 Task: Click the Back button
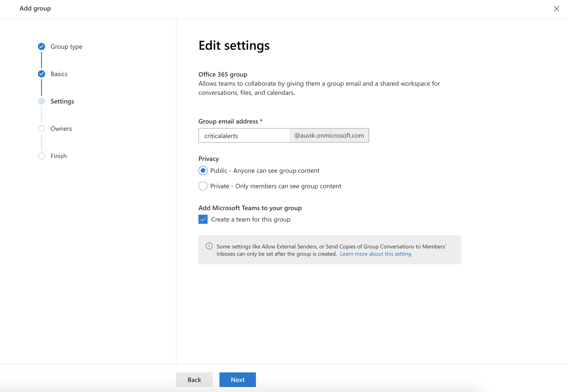(x=194, y=379)
